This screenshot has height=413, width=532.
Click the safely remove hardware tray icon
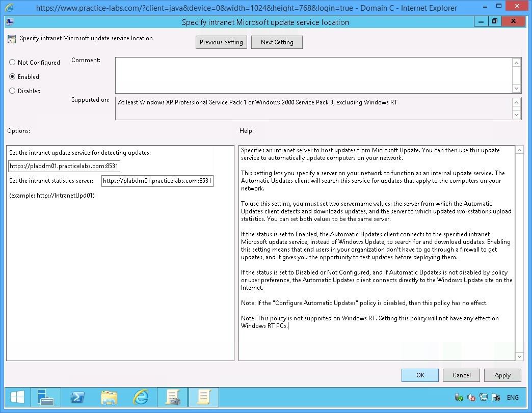click(x=459, y=398)
